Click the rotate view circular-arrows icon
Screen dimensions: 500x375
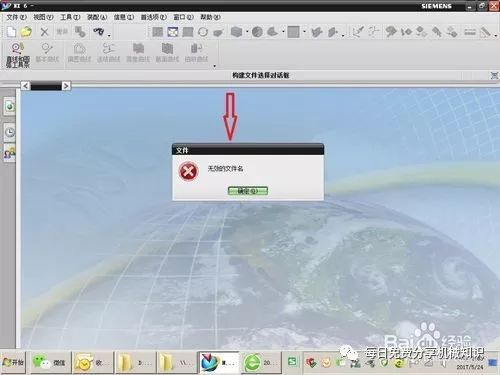point(203,32)
